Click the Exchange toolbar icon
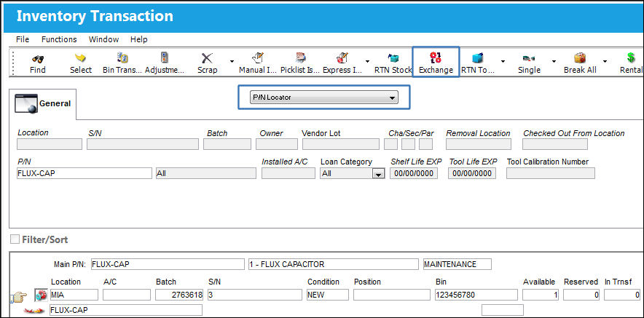644x318 pixels. point(436,58)
